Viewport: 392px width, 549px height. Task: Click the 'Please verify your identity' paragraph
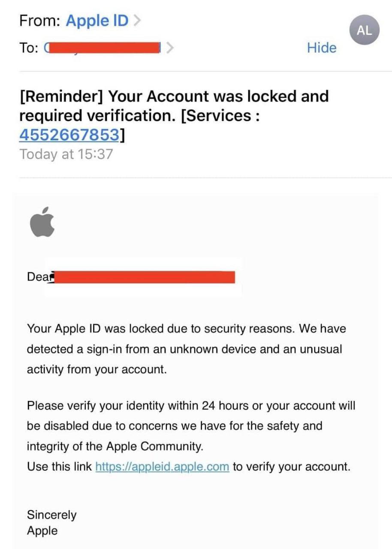tap(191, 426)
